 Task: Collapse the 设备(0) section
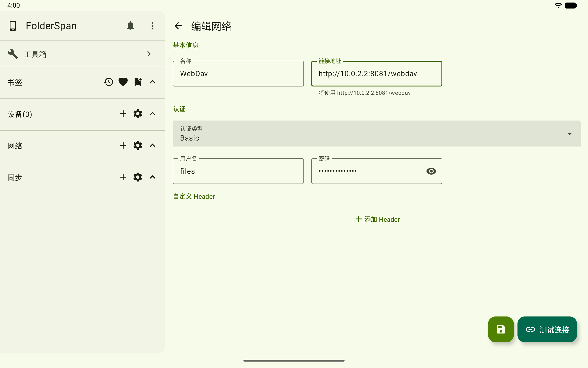[x=152, y=114]
